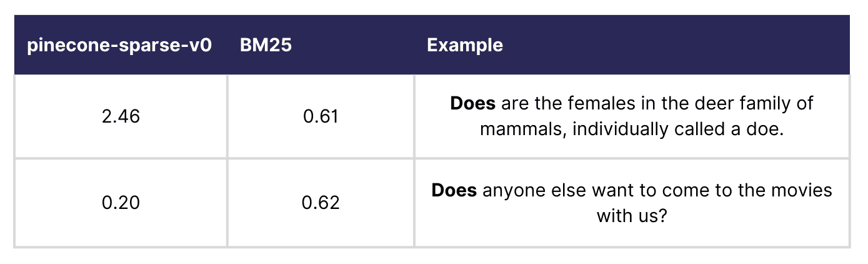This screenshot has width=868, height=264.
Task: Click the BM25 column header
Action: tap(266, 46)
